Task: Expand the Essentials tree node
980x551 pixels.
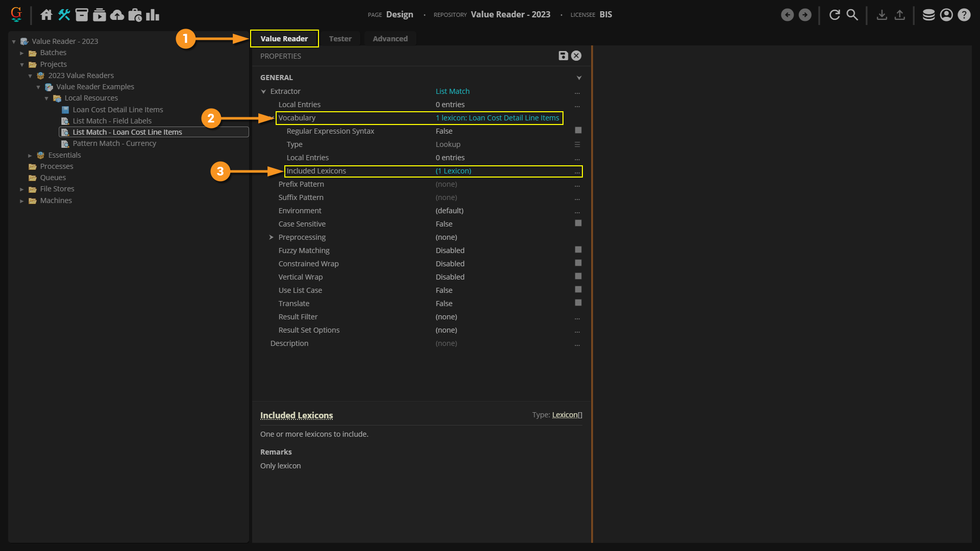Action: click(30, 156)
